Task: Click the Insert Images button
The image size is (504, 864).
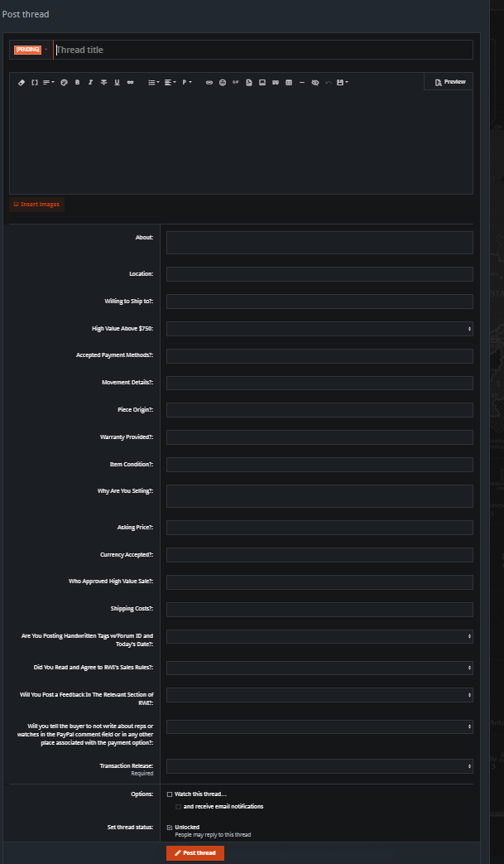Action: [x=37, y=205]
